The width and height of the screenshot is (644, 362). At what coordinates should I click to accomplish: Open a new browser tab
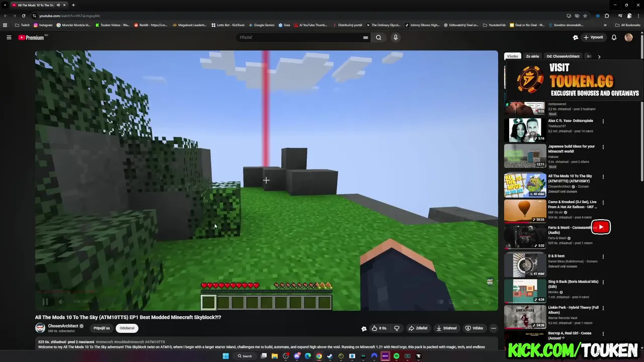point(73,5)
